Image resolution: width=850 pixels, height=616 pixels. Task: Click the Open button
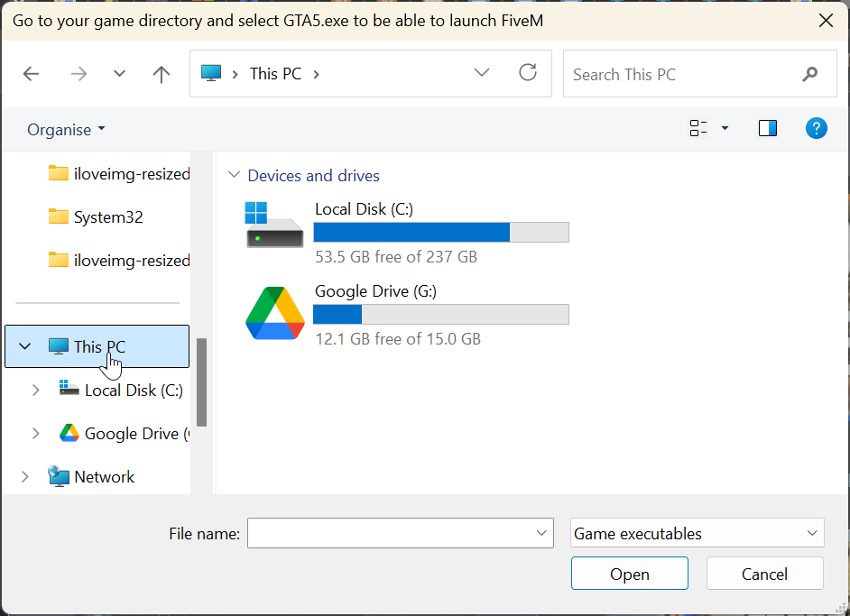pos(629,574)
